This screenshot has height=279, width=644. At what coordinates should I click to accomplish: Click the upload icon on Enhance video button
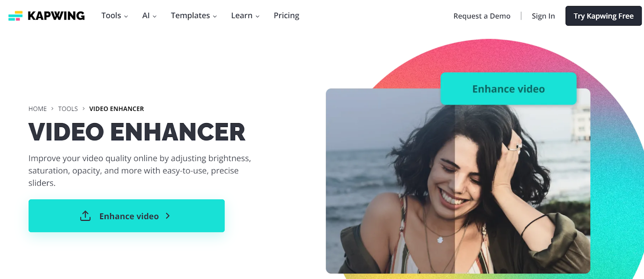[85, 216]
